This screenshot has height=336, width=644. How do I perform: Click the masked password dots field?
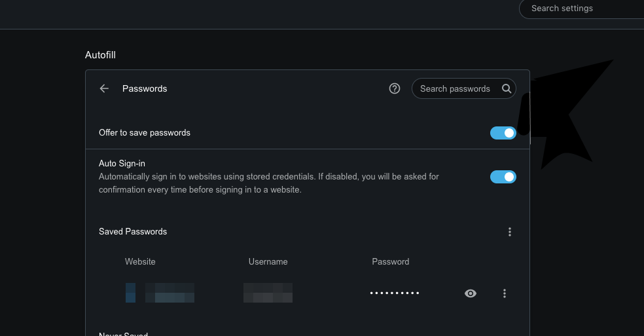pos(394,293)
